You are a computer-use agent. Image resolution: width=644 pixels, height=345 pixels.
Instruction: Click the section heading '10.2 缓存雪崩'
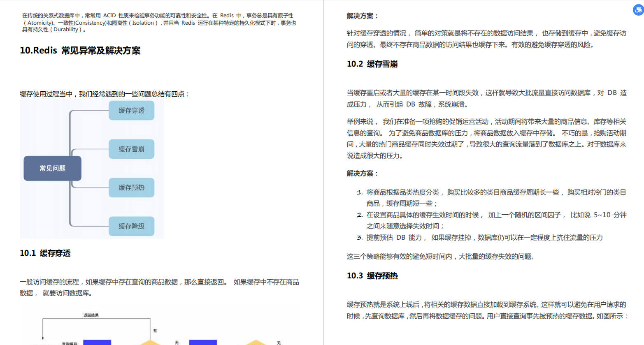point(372,64)
